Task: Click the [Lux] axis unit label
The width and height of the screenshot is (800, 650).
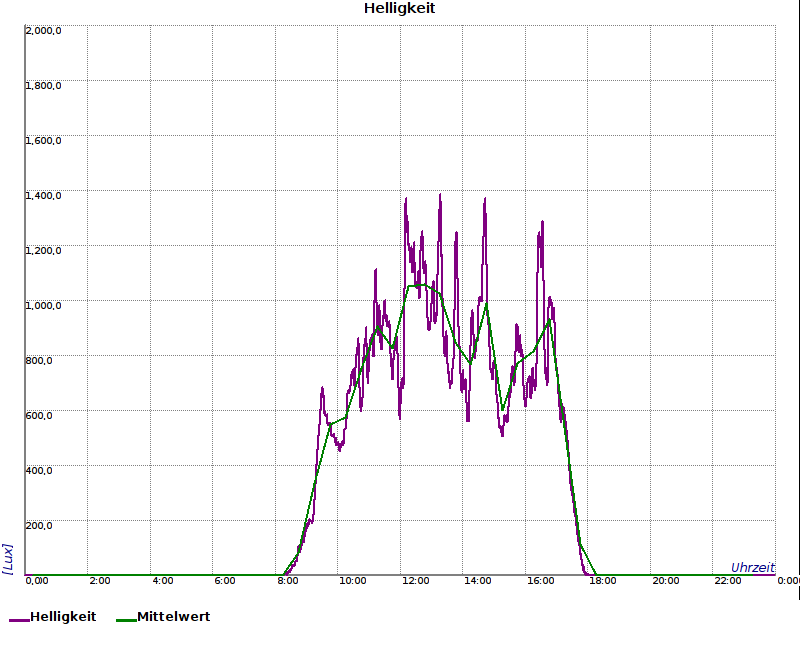Action: (x=7, y=559)
